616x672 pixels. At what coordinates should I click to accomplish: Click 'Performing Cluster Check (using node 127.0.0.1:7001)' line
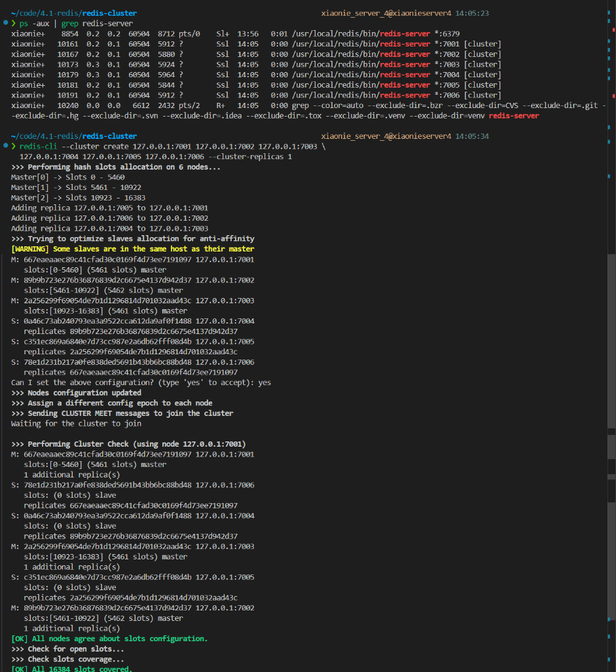click(x=128, y=444)
